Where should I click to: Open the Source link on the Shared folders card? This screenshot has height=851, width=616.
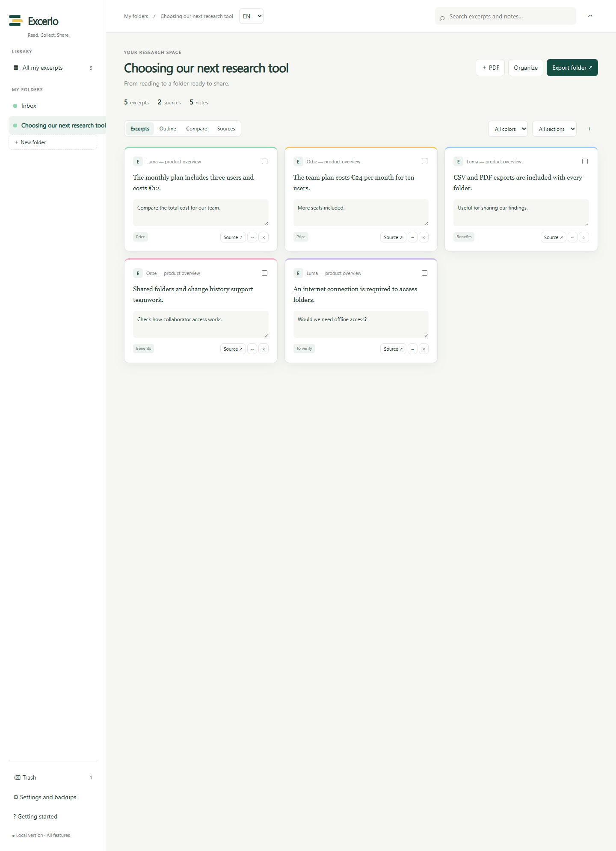[233, 349]
